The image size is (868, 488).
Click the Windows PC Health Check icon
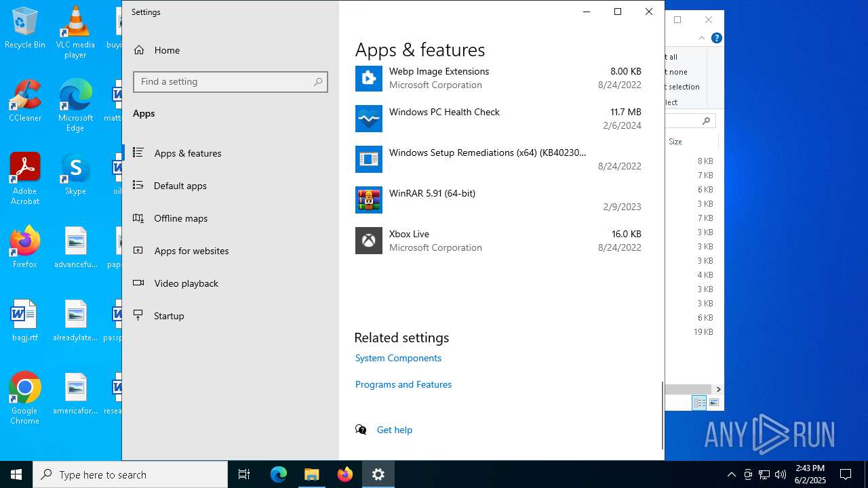pos(368,119)
